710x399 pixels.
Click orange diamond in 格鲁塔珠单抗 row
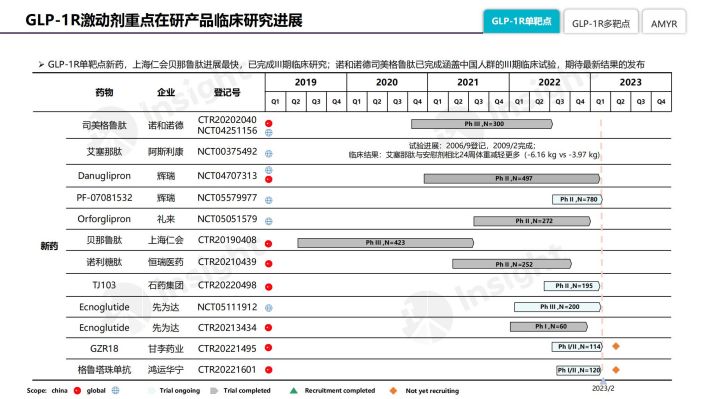coord(616,370)
